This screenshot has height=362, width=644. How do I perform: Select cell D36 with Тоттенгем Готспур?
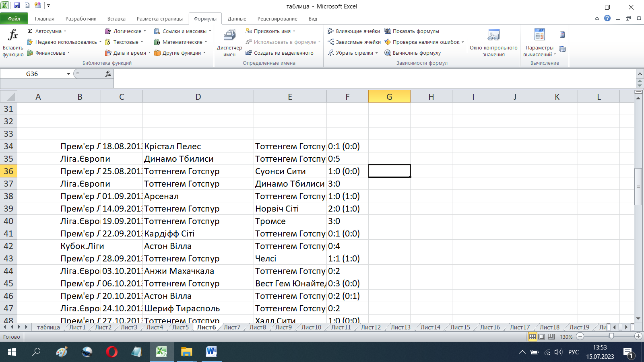coord(198,171)
